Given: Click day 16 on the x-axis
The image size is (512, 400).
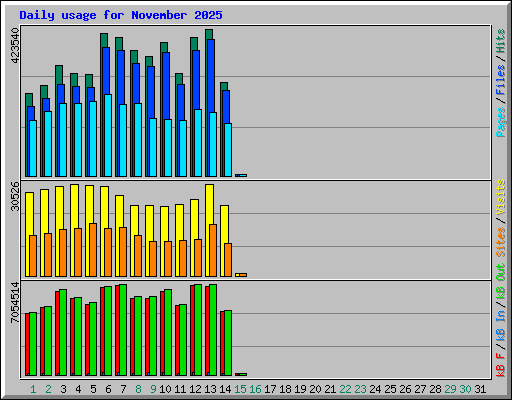Looking at the screenshot, I should pos(255,389).
